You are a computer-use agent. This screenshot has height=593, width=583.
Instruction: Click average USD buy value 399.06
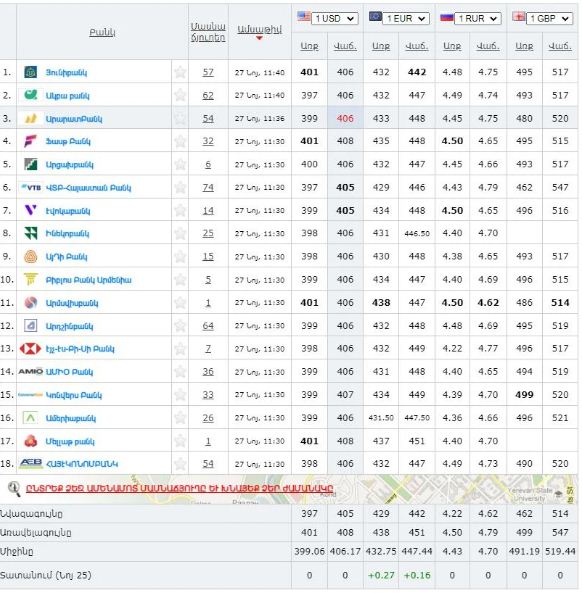[309, 551]
